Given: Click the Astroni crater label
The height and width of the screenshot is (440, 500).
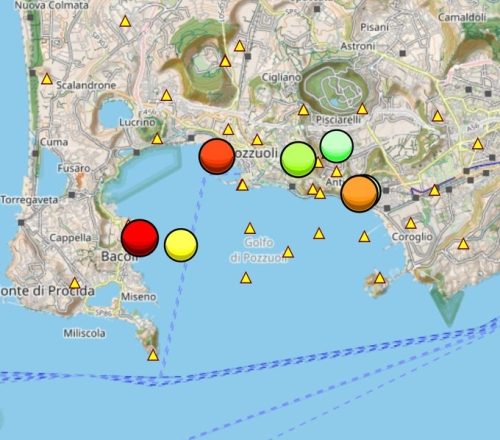Looking at the screenshot, I should (x=358, y=46).
